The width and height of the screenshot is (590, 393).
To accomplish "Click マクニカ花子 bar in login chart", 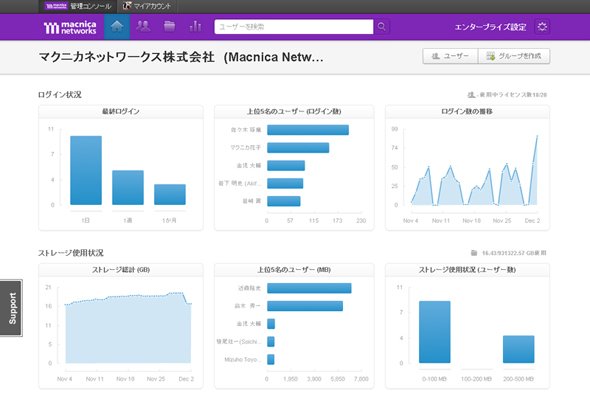I will tap(298, 148).
